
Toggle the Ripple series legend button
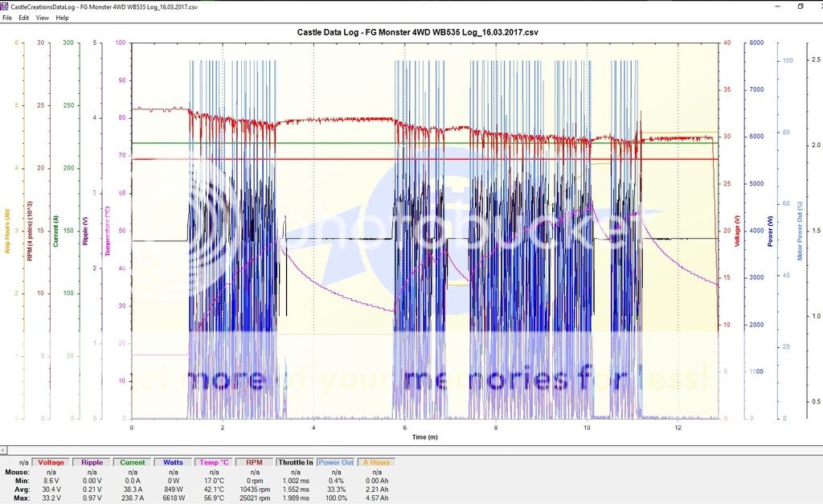click(91, 462)
